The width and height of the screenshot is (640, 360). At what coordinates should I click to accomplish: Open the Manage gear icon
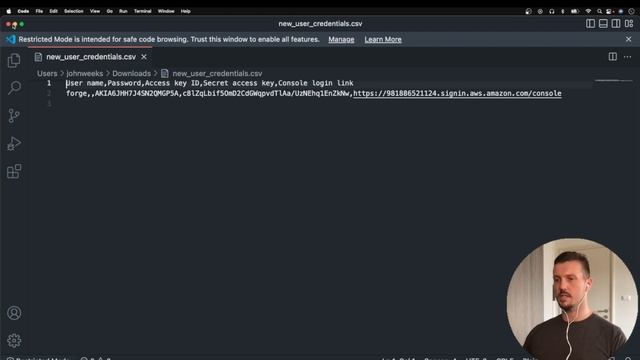tap(14, 340)
